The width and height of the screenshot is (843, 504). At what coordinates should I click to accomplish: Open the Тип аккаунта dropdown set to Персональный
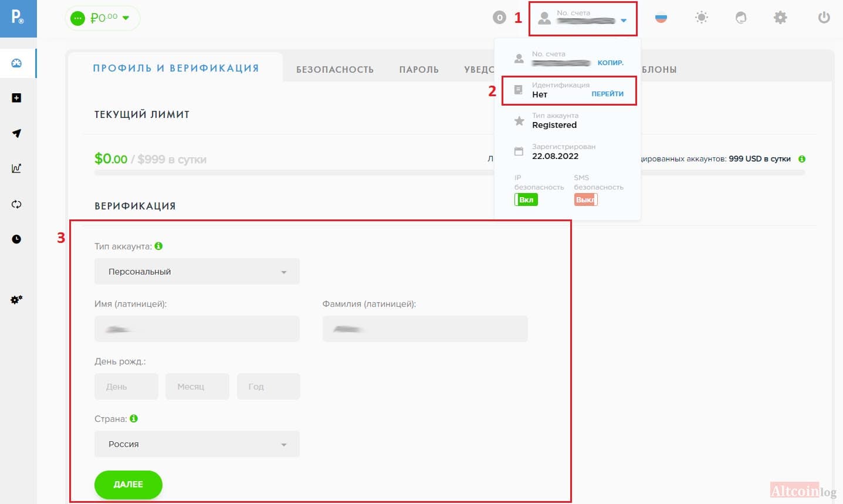click(197, 272)
